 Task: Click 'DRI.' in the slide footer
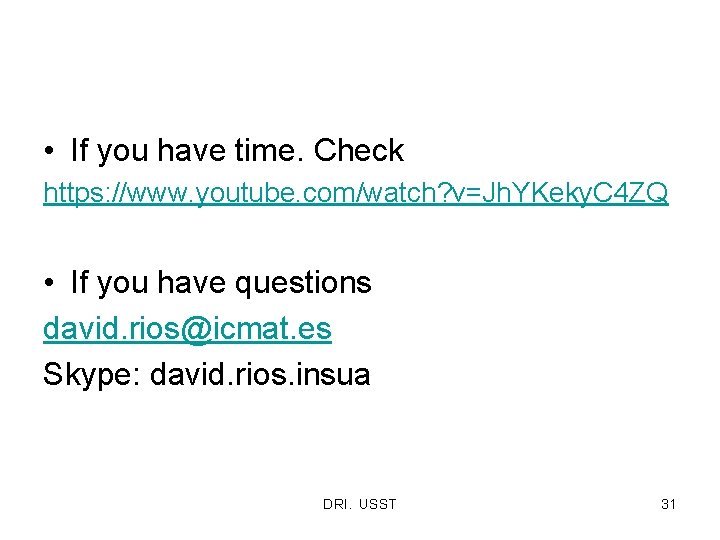pos(336,504)
